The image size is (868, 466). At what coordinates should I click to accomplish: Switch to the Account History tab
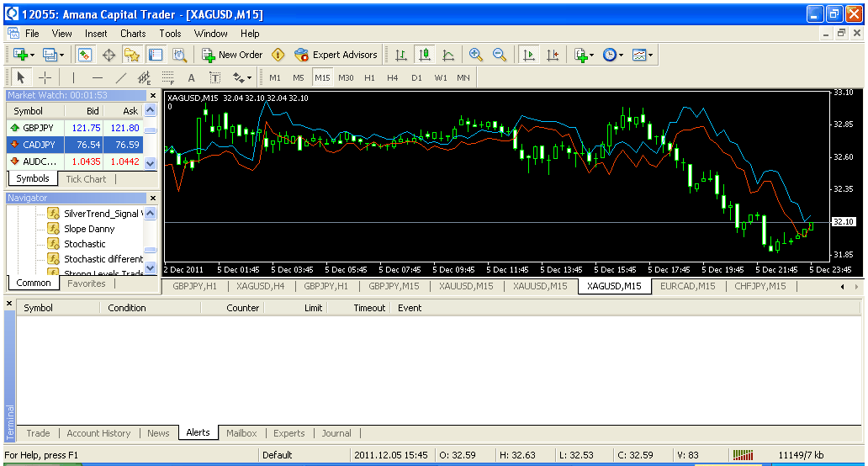pyautogui.click(x=98, y=433)
